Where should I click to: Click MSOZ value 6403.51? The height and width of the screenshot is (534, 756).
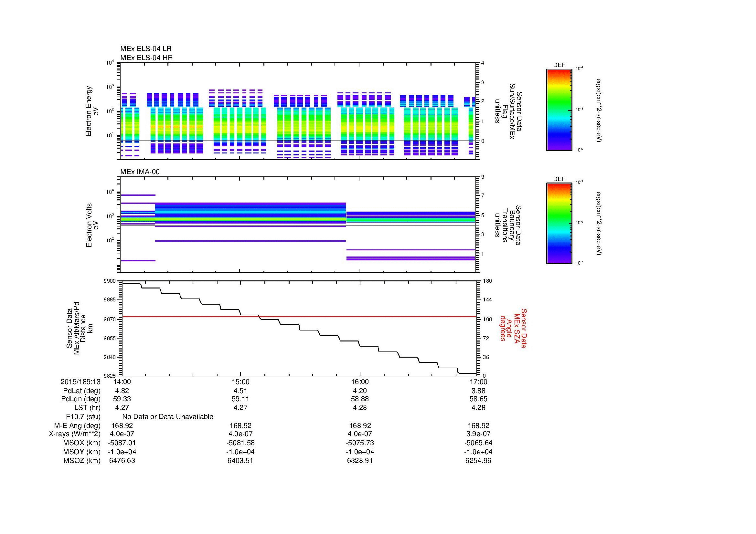tap(241, 461)
